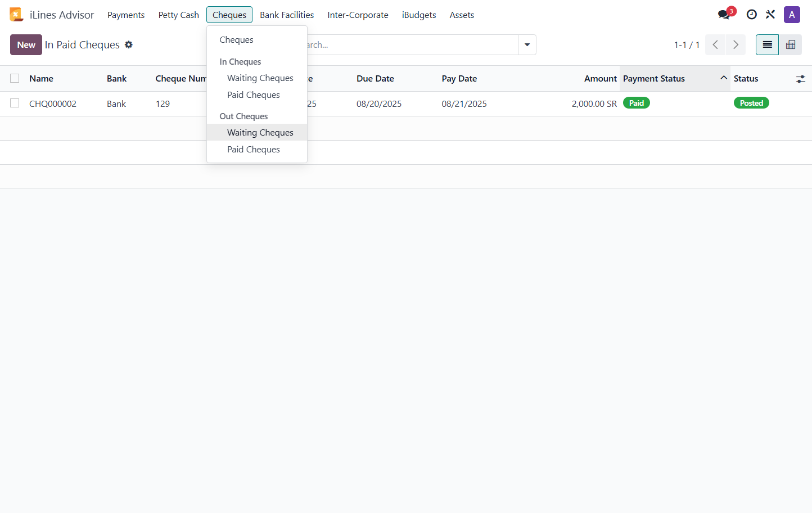This screenshot has width=812, height=513.
Task: Click the 08/21/2025 pay date cell
Action: [x=464, y=104]
